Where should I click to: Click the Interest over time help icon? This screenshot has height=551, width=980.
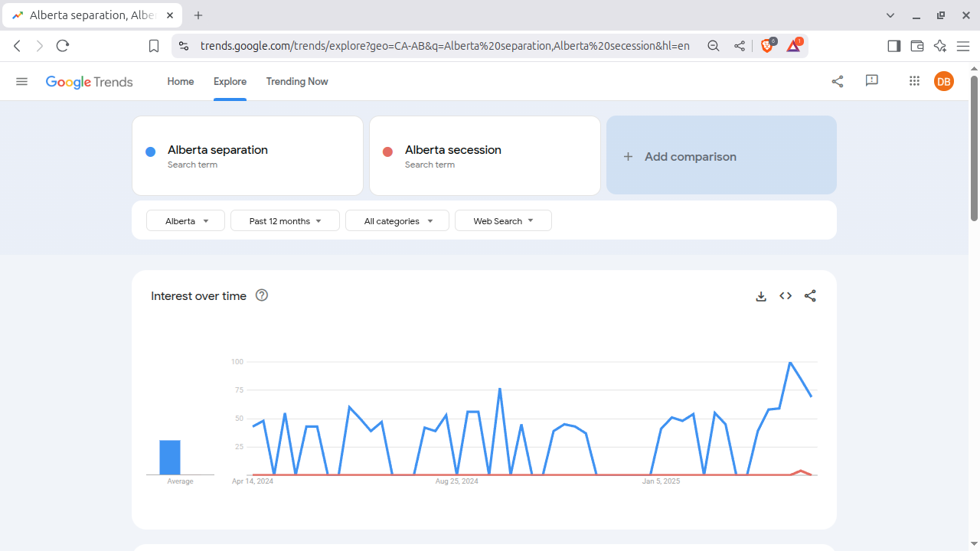[262, 295]
